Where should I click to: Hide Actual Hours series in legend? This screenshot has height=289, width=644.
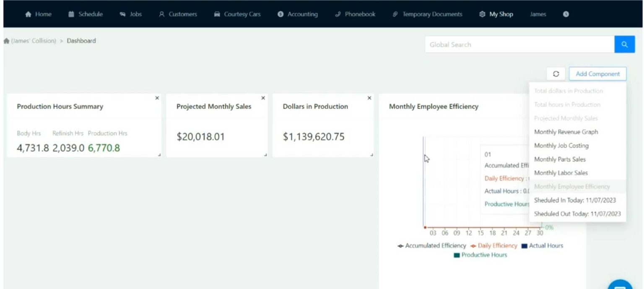[542, 246]
